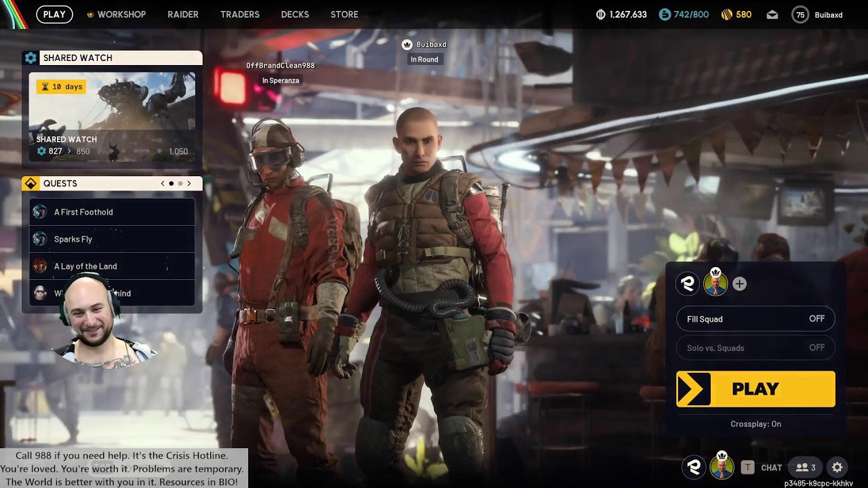Viewport: 868px width, 488px height.
Task: Go to previous quests page arrow
Action: (x=163, y=184)
